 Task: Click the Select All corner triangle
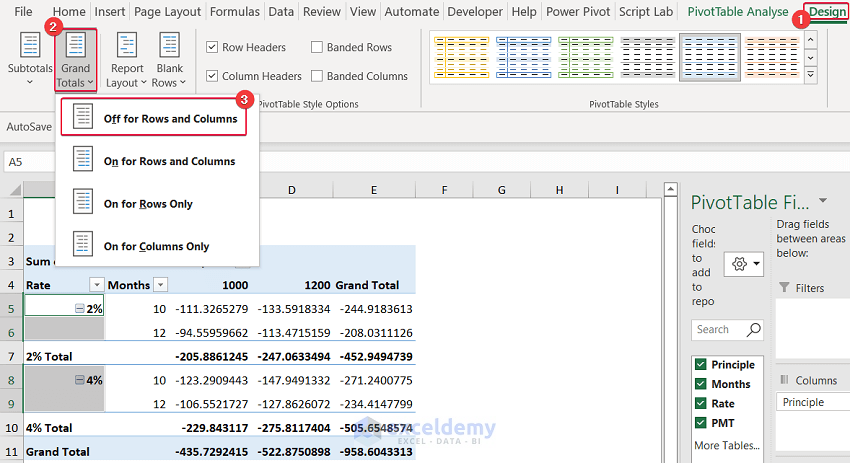[x=15, y=190]
